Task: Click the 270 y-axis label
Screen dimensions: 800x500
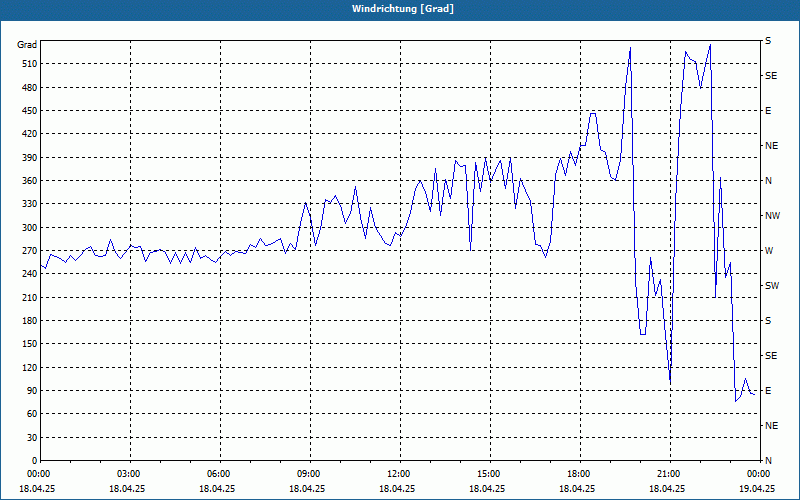Action: 30,251
